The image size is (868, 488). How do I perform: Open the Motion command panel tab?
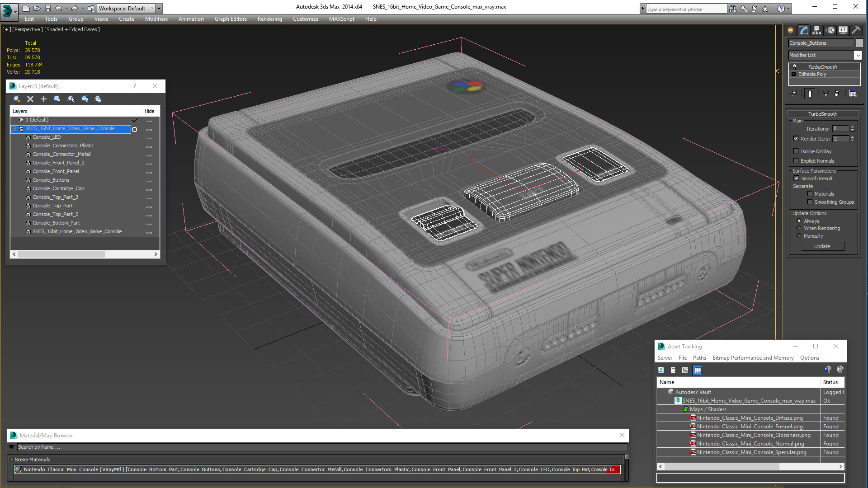(830, 30)
